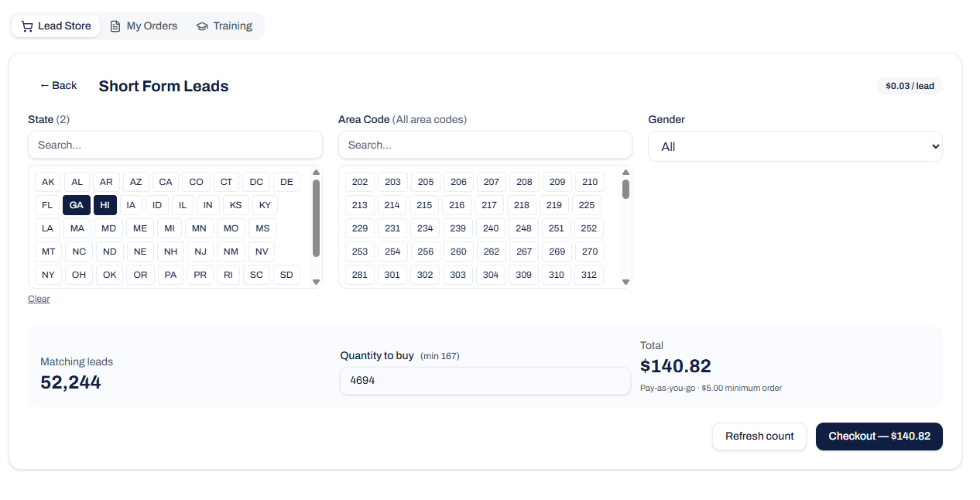Select area code 256
Screen dimensions: 980x500
[x=426, y=252]
